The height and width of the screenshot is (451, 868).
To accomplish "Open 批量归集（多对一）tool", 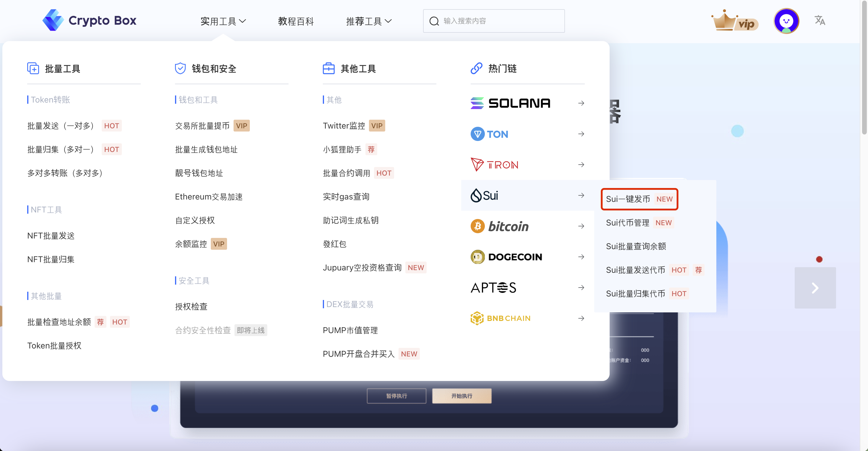I will pyautogui.click(x=74, y=149).
